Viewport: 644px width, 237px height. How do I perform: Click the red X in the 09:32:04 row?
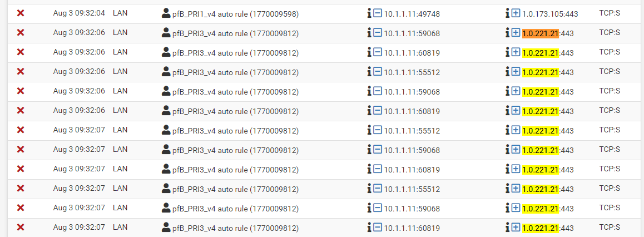pos(21,13)
